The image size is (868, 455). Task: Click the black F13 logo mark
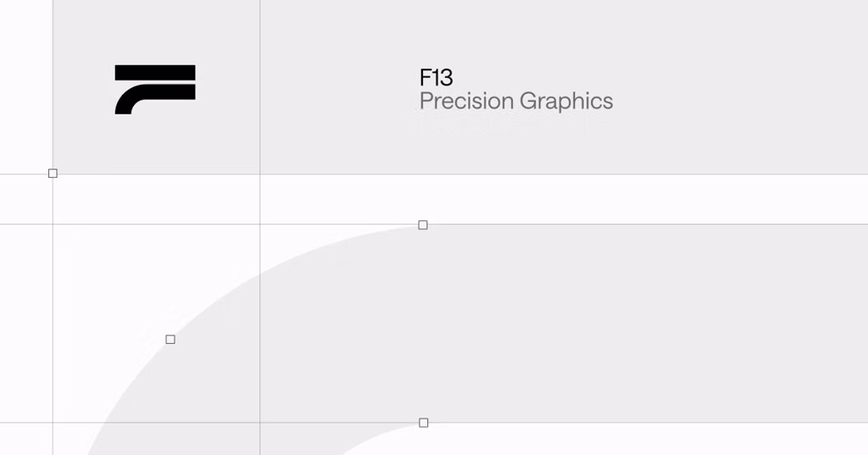tap(155, 90)
